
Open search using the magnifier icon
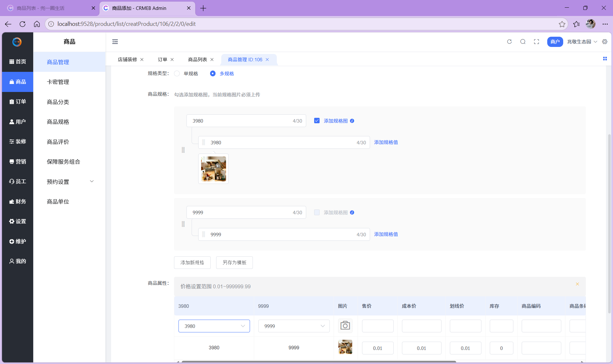pyautogui.click(x=523, y=42)
